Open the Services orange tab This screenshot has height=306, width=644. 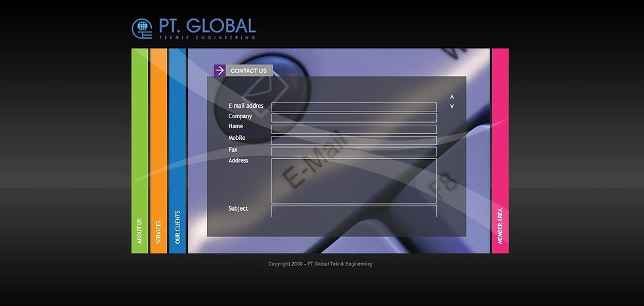coord(158,151)
